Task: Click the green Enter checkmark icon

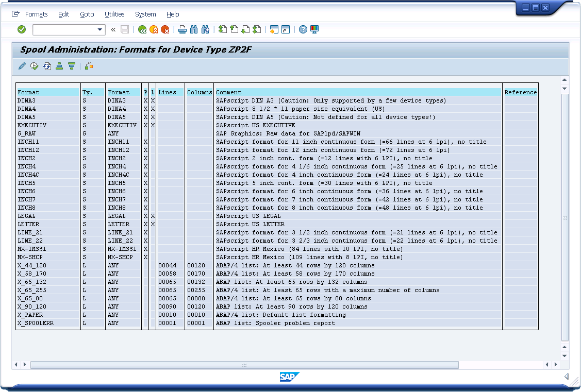Action: click(x=21, y=29)
